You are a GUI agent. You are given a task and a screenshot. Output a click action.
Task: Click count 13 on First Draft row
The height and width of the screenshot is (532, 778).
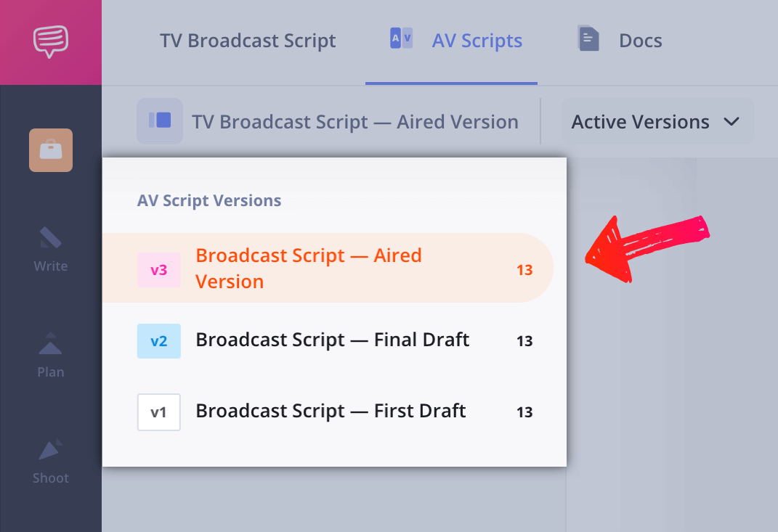click(x=524, y=412)
